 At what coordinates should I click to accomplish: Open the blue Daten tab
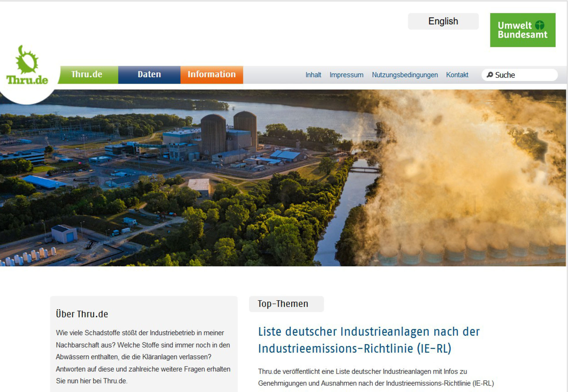point(149,75)
